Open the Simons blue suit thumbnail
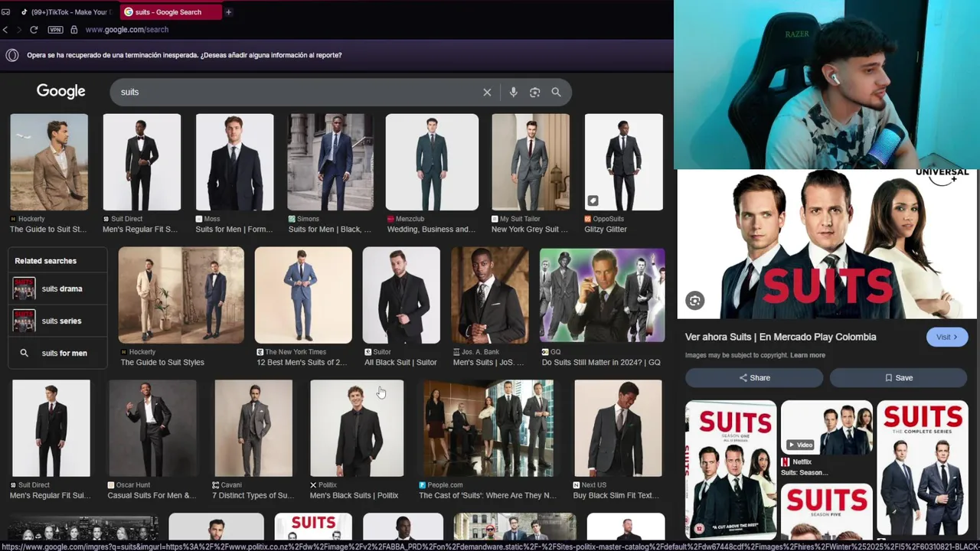Viewport: 980px width, 551px height. (x=330, y=162)
